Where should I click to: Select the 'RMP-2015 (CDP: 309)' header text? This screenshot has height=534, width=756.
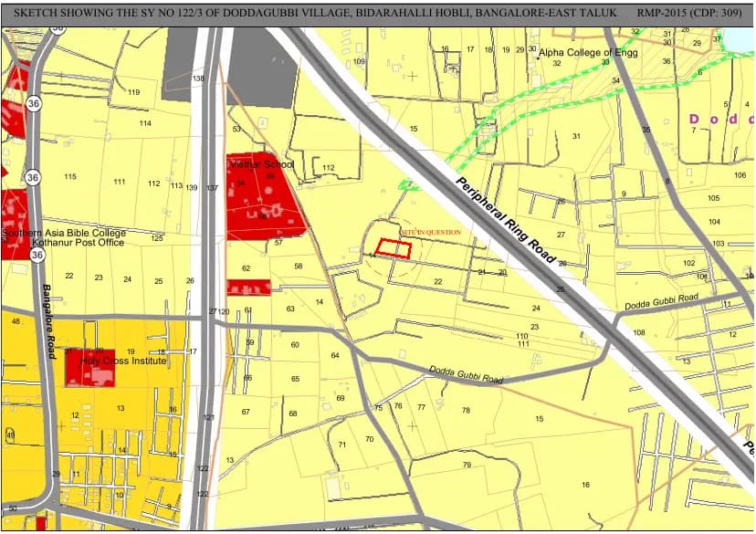click(x=689, y=13)
